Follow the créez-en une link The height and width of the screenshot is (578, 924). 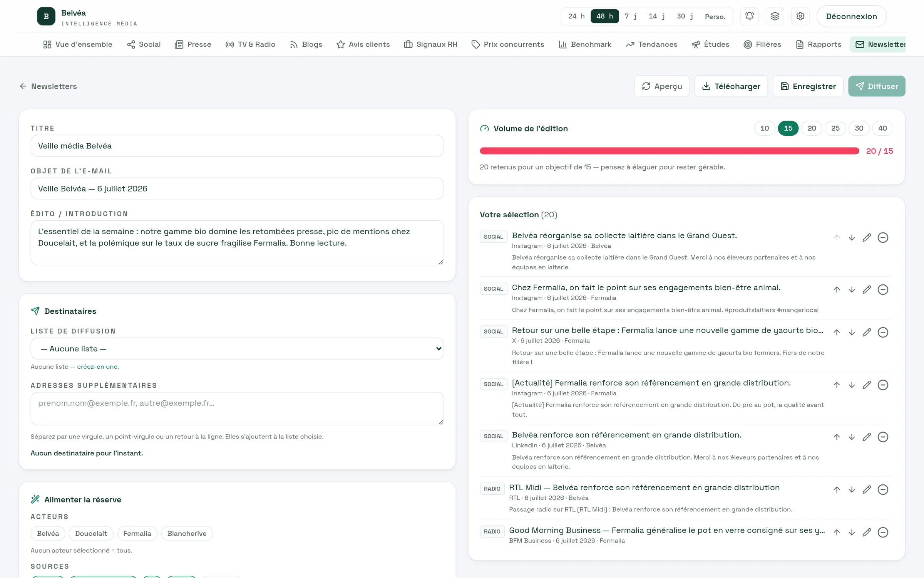[x=98, y=367]
